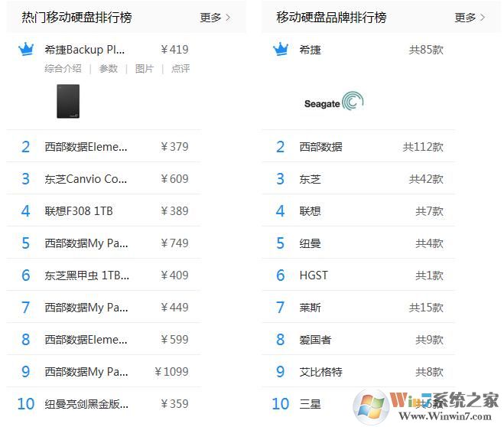The image size is (504, 427).
Task: Click the crown icon beside 希捷Backup Plus
Action: [26, 50]
